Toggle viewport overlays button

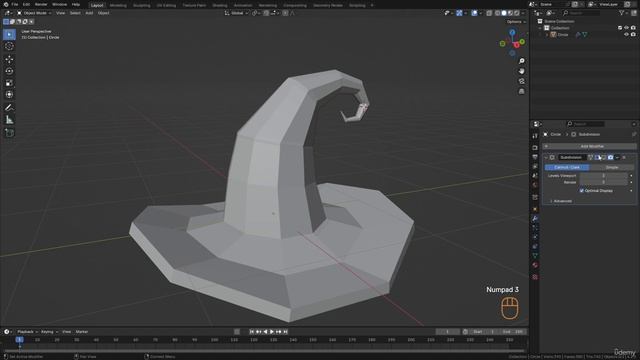[x=474, y=13]
